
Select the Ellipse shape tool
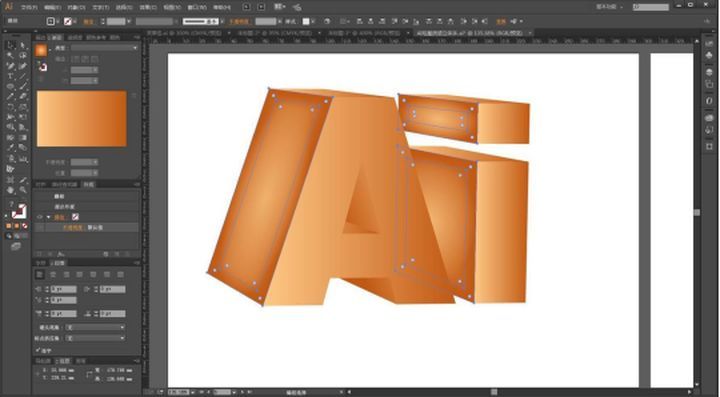(x=11, y=86)
